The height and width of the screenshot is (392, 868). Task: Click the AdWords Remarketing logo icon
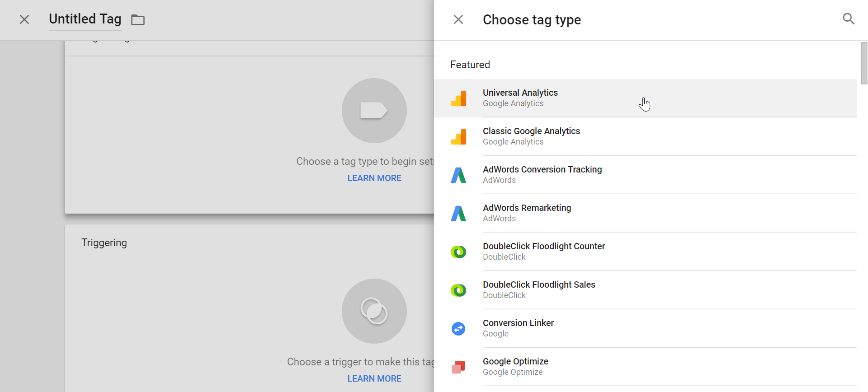point(458,214)
